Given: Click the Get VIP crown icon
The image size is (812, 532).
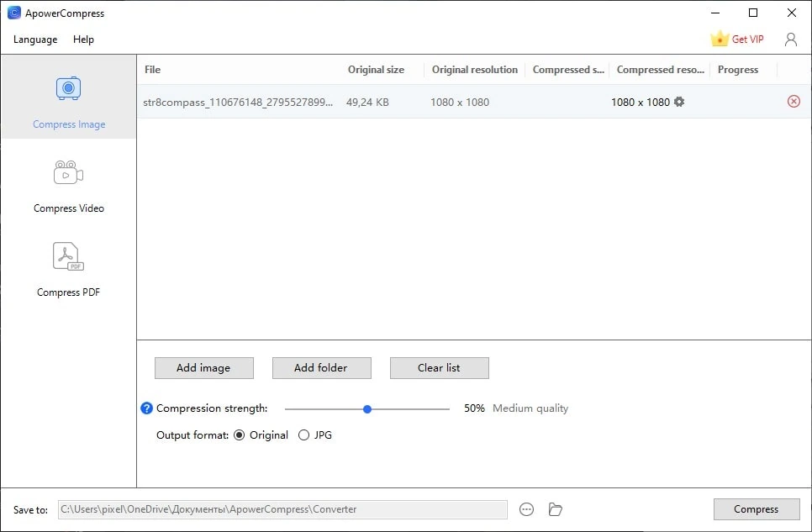Looking at the screenshot, I should [x=720, y=39].
